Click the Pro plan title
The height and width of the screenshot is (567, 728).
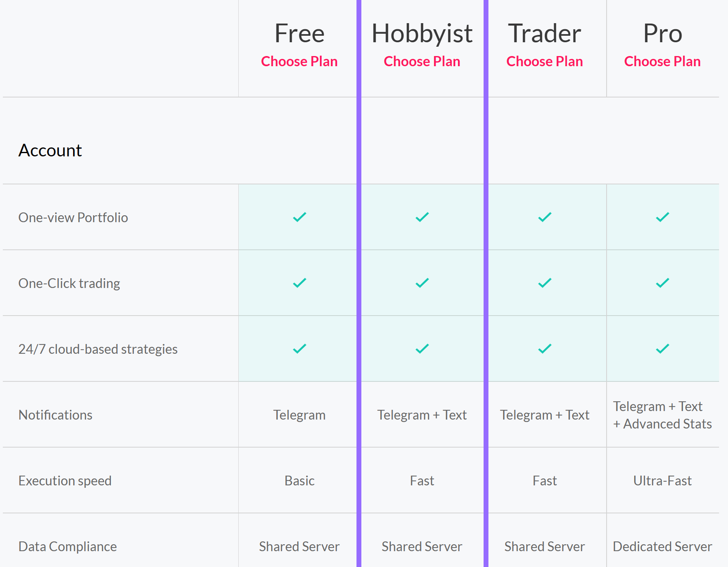(663, 33)
